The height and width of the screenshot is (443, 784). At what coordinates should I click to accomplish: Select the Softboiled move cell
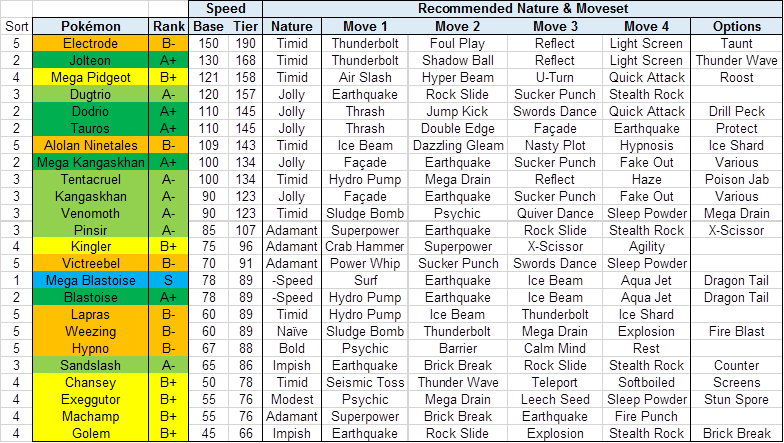(646, 382)
